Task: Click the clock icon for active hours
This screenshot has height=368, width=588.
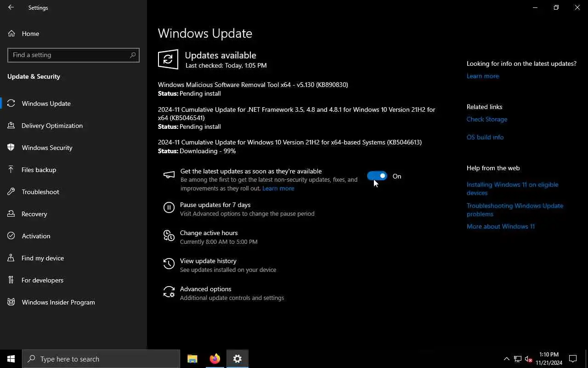Action: coord(169,236)
